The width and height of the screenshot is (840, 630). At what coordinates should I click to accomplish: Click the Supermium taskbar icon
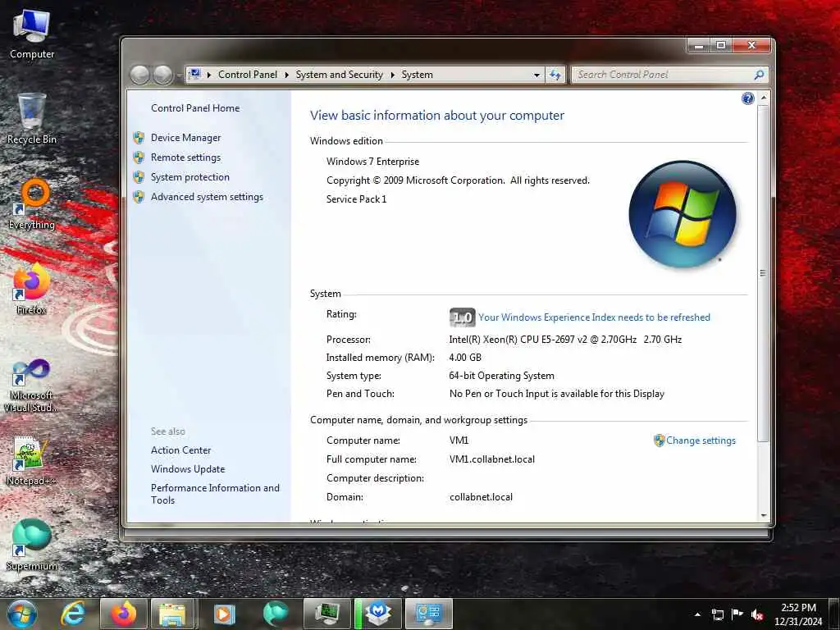[x=276, y=614]
